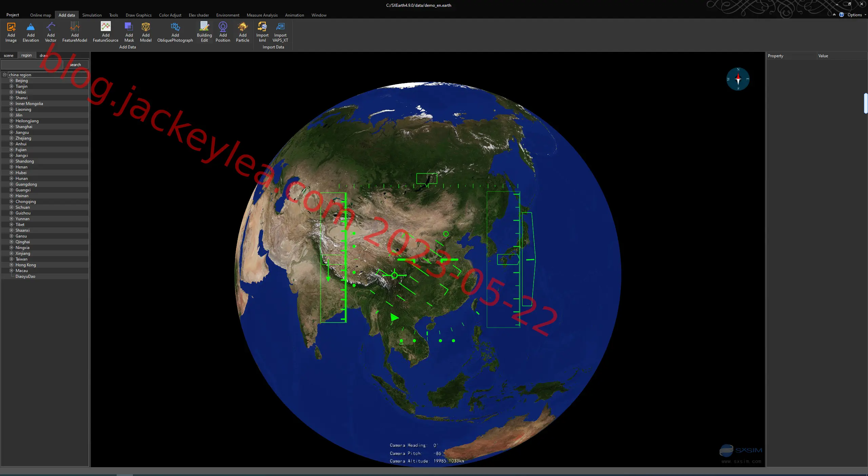Open the Options dropdown
This screenshot has width=868, height=476.
[x=856, y=15]
